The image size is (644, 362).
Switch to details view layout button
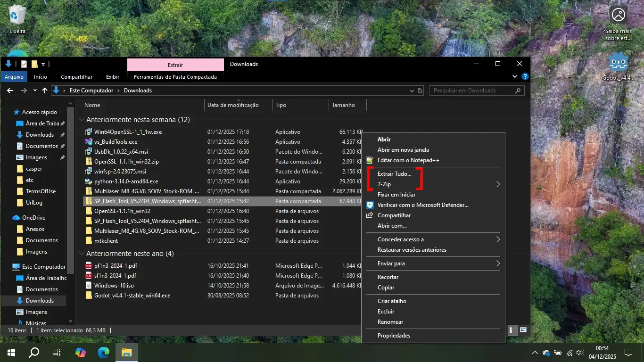(x=513, y=330)
